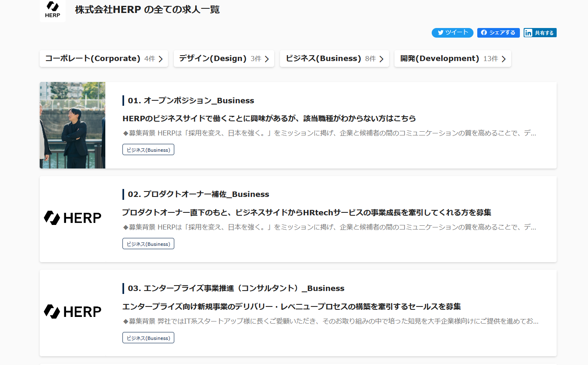Click the job 02 description starting ◆募集背景 HERPは

(x=329, y=227)
